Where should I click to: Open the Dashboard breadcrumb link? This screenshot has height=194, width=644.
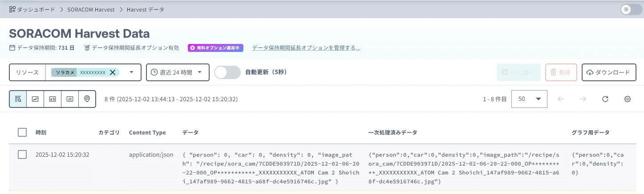(31, 9)
